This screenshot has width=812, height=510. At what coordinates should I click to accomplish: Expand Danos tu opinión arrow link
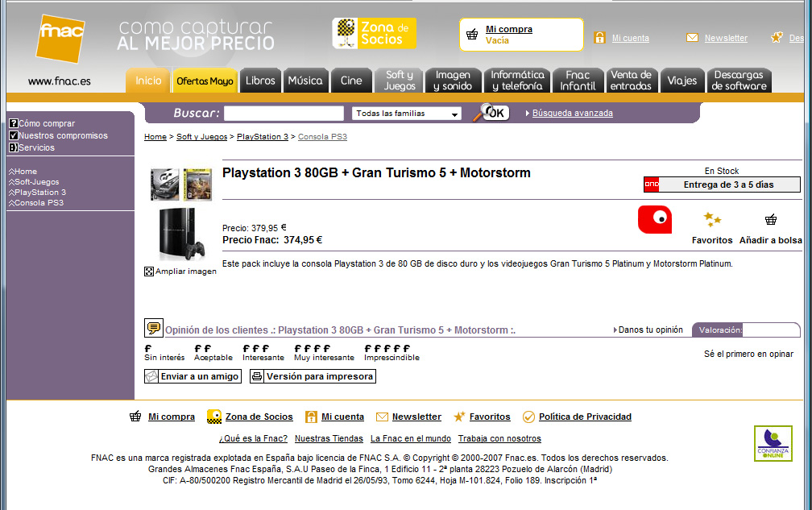648,330
